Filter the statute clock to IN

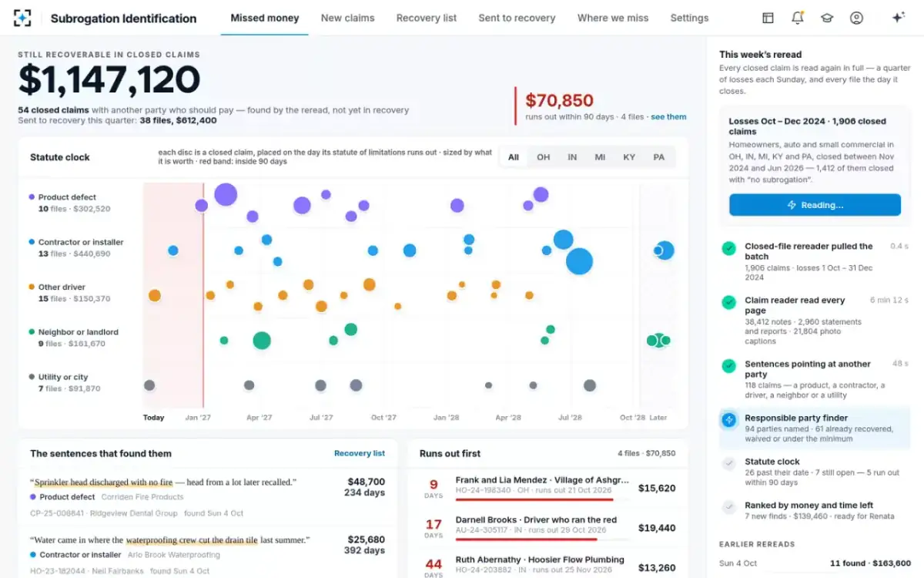572,157
